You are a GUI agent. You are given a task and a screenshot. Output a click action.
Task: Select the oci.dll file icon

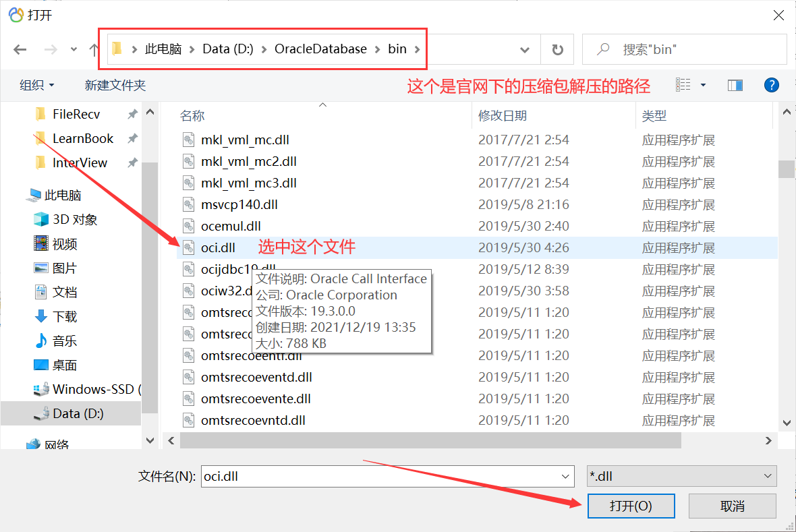coord(188,247)
